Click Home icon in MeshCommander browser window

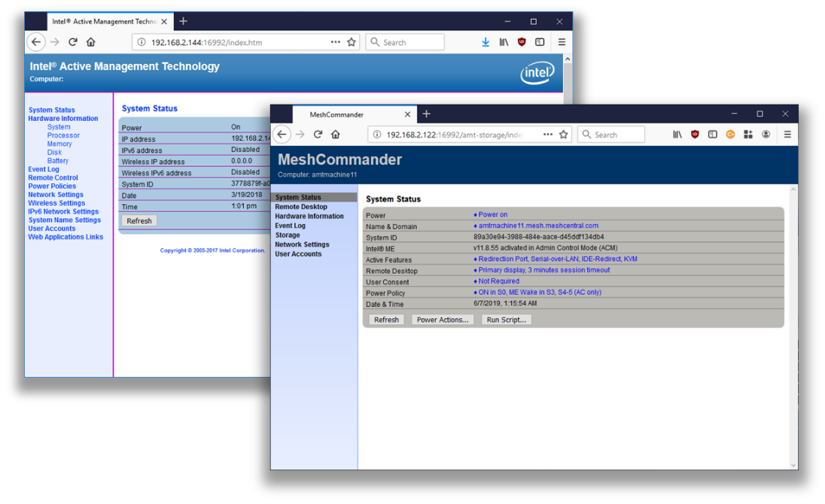(336, 135)
